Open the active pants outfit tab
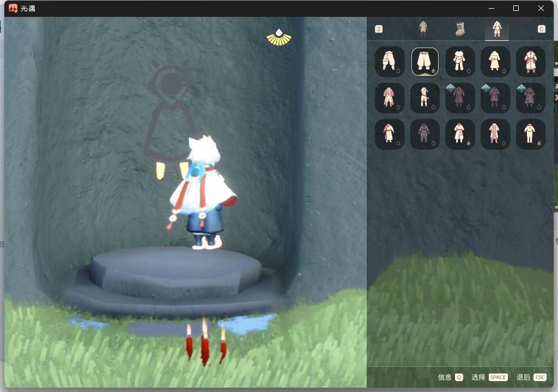Screen dimensions: 558x392 tap(497, 29)
